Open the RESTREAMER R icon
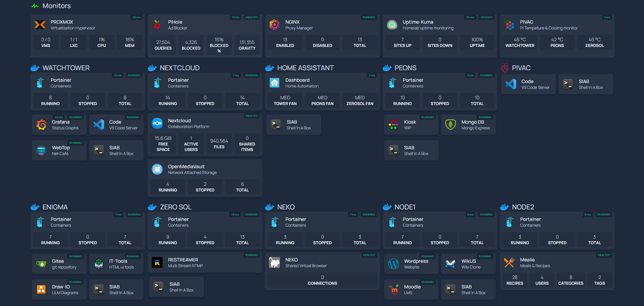 tap(157, 262)
